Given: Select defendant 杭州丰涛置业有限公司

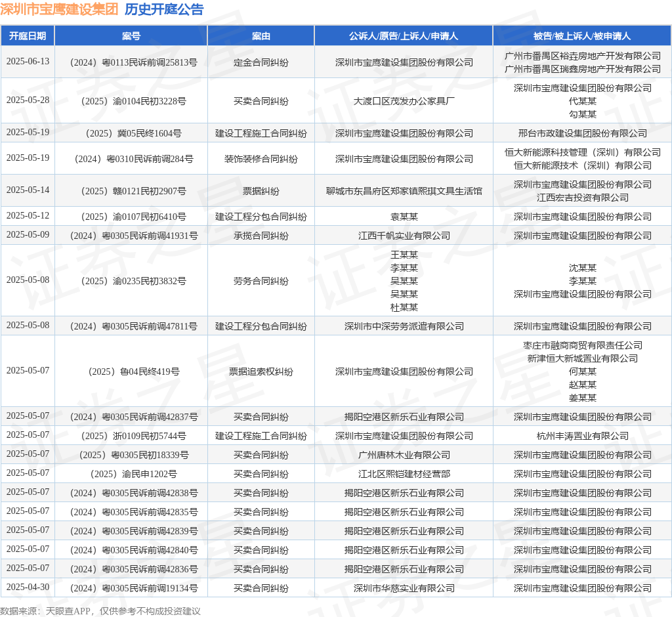Looking at the screenshot, I should (x=583, y=436).
